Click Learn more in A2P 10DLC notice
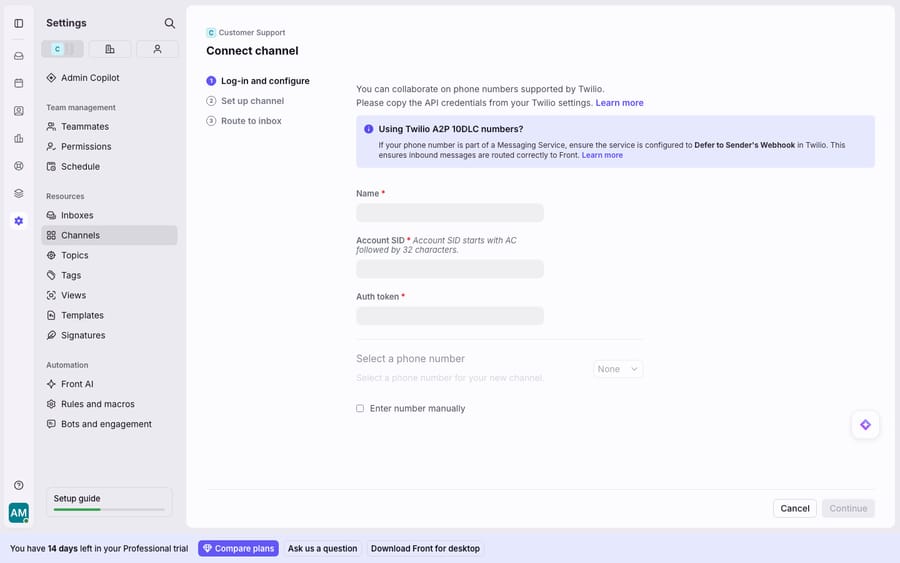This screenshot has width=900, height=563. 602,156
